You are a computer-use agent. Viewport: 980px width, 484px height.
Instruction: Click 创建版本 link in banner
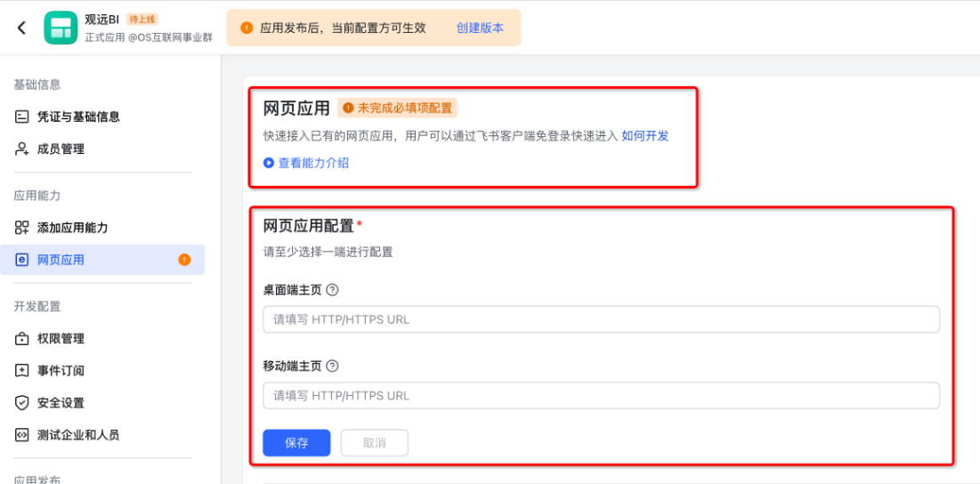point(480,28)
